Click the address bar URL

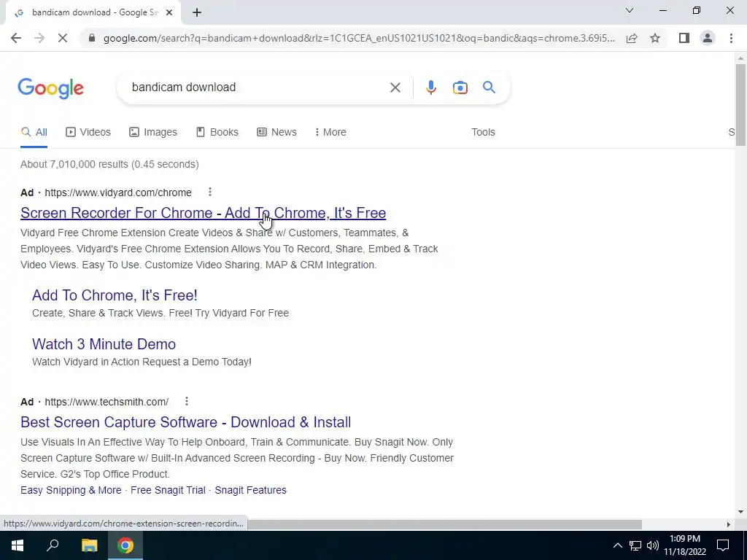(x=359, y=38)
